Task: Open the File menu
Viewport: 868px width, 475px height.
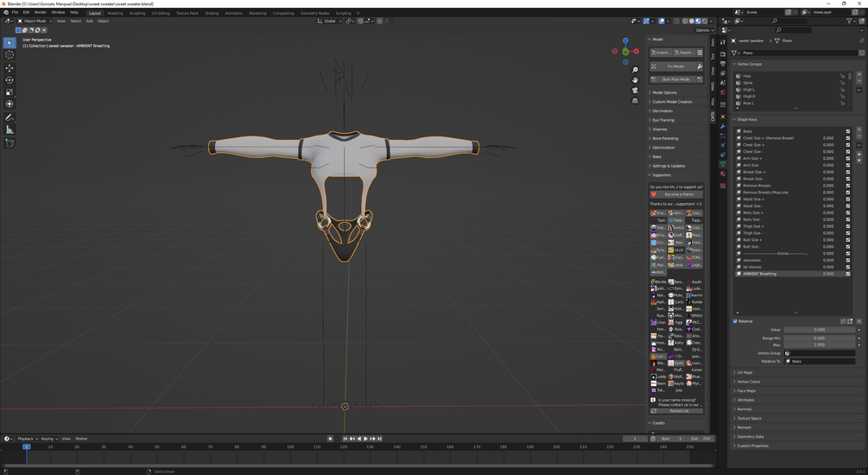Action: coord(15,12)
